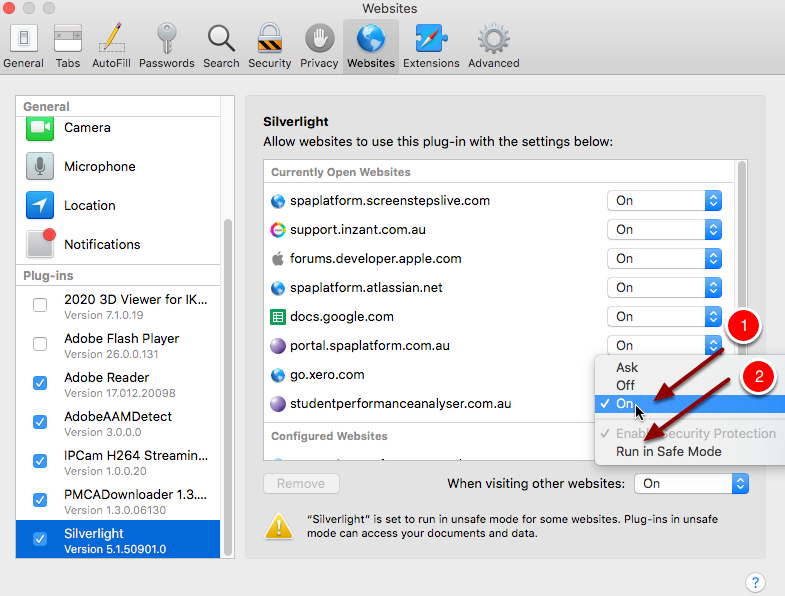785x596 pixels.
Task: Uncheck the Silverlight plug-in checkbox
Action: pyautogui.click(x=40, y=539)
